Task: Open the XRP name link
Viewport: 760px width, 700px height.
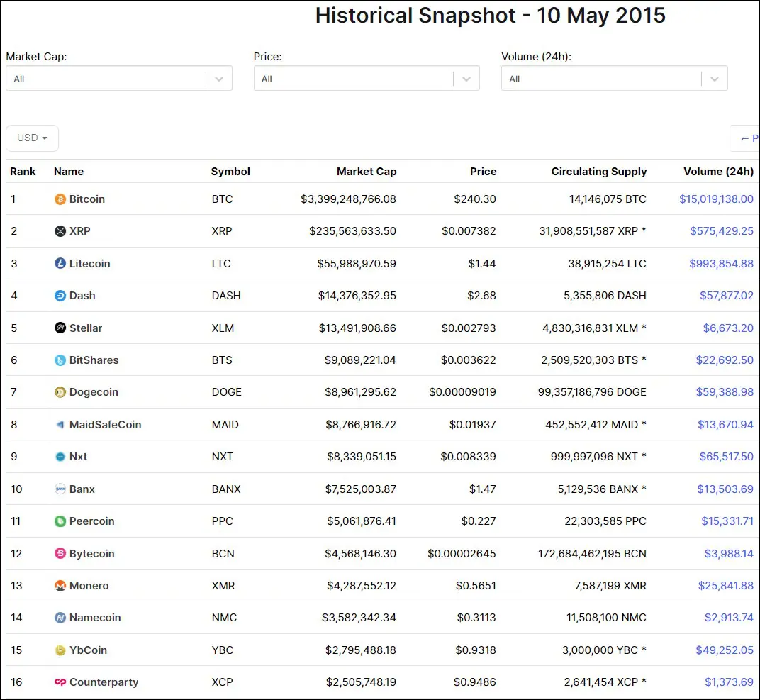Action: [79, 231]
